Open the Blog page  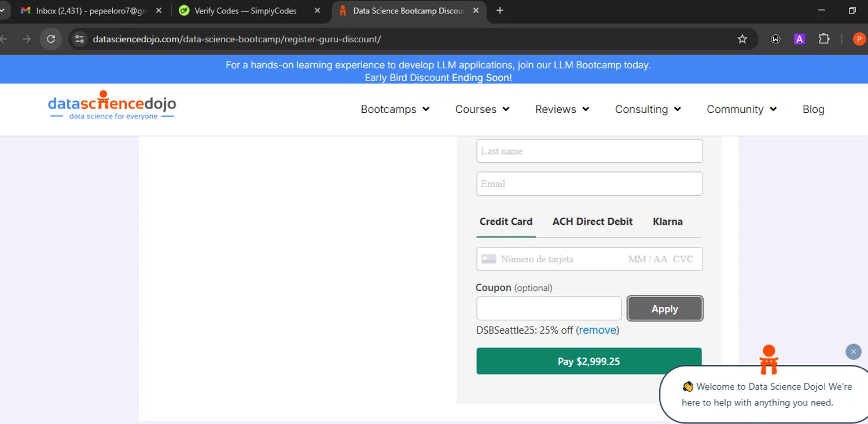pyautogui.click(x=813, y=109)
